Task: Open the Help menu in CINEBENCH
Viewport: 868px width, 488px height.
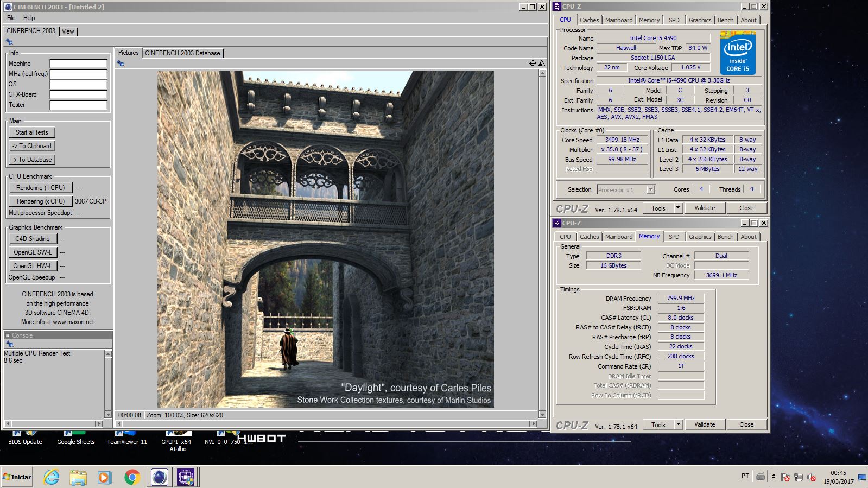Action: pos(29,18)
